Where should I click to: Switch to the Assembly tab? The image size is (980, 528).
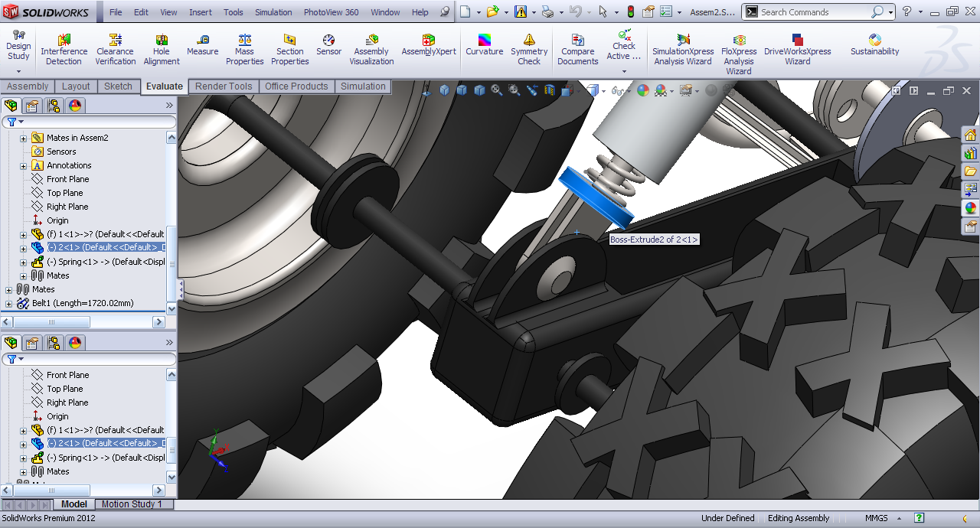[28, 86]
